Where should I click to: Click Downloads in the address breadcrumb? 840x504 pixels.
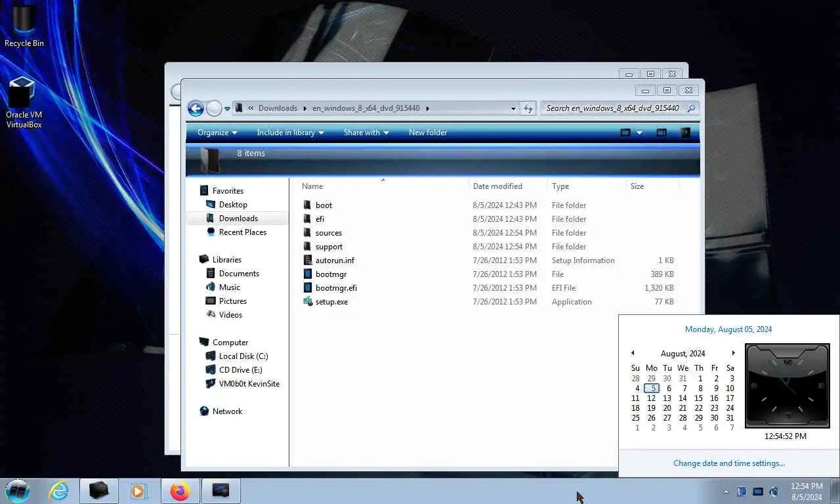point(278,108)
